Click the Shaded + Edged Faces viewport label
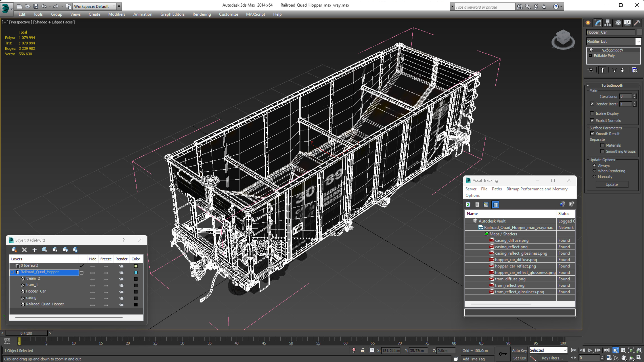This screenshot has width=644, height=362. (54, 22)
